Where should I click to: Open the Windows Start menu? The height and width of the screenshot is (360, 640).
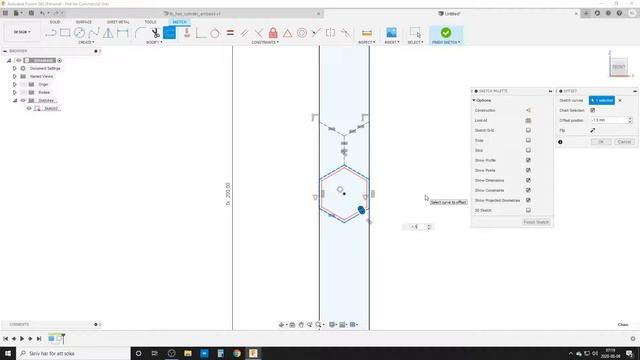[8, 353]
